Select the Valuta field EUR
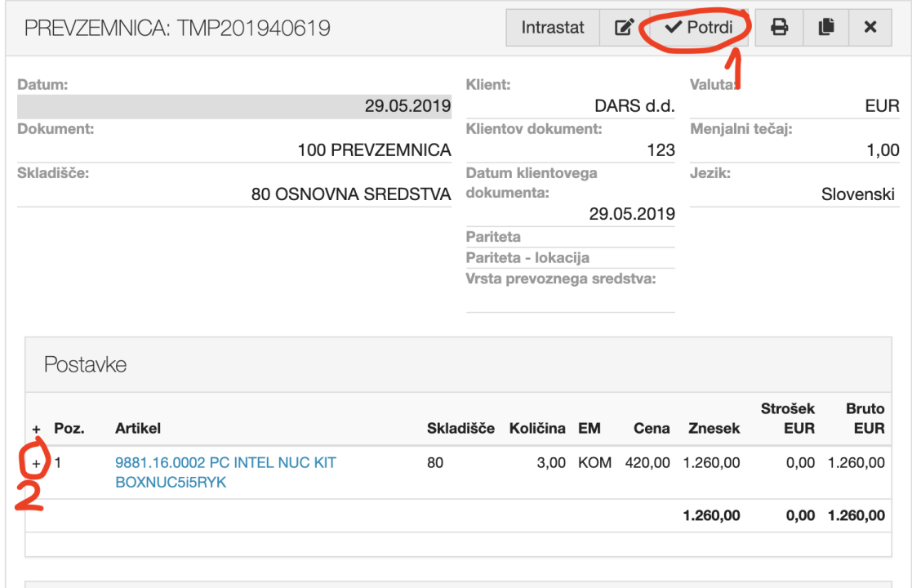Image resolution: width=912 pixels, height=588 pixels. [794, 107]
